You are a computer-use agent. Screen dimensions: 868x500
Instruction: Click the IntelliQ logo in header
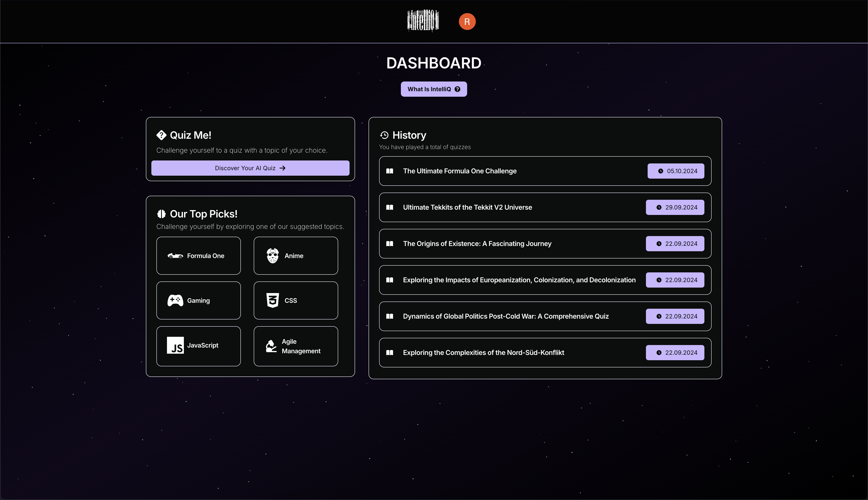click(423, 21)
